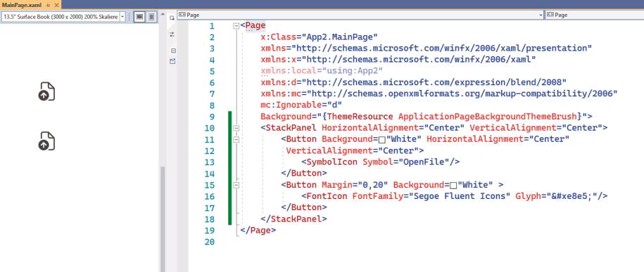The image size is (644, 272).
Task: Switch designer to portrait orientation
Action: tap(151, 17)
